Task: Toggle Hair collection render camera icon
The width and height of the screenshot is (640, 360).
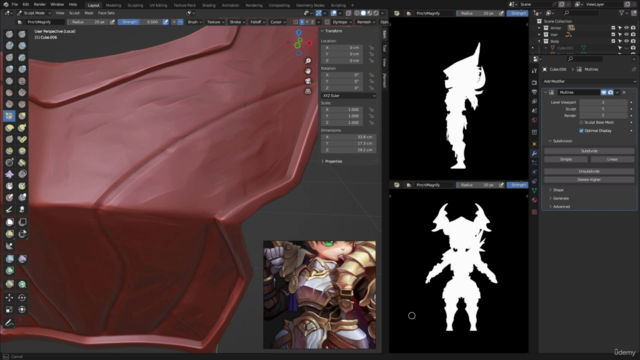Action: [x=633, y=35]
